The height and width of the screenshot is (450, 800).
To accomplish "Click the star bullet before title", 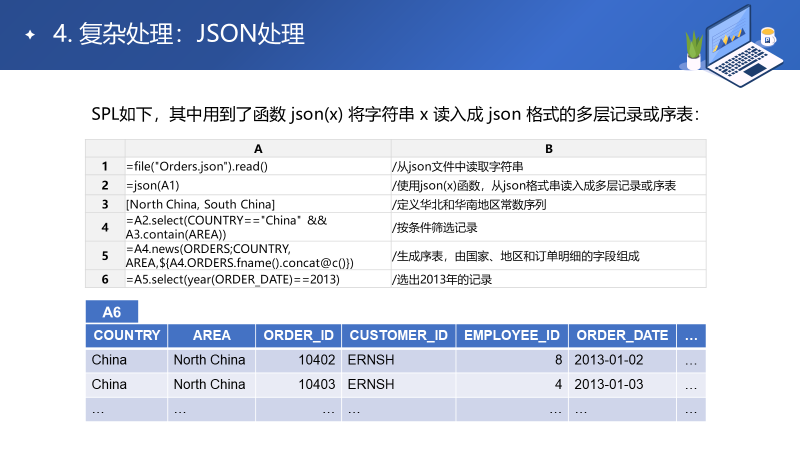I will pyautogui.click(x=30, y=35).
